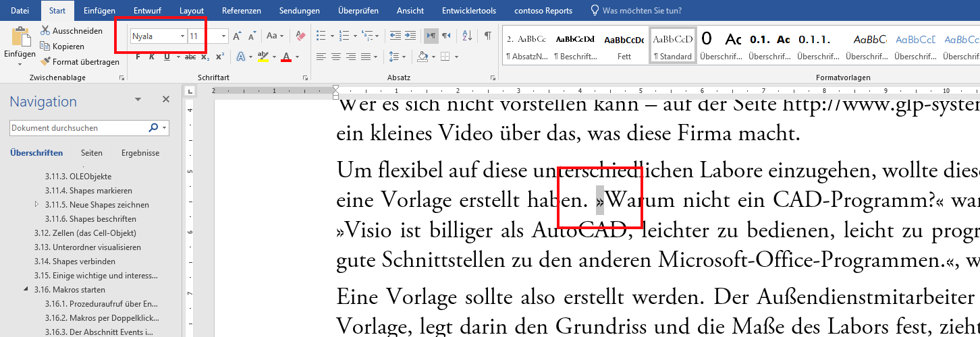Viewport: 980px width, 337px height.
Task: Close the Navigation pane
Action: [166, 100]
